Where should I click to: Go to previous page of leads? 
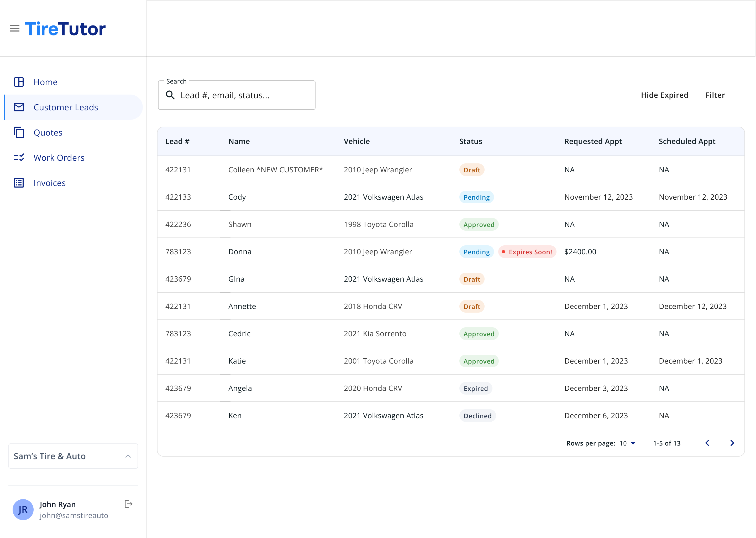707,443
